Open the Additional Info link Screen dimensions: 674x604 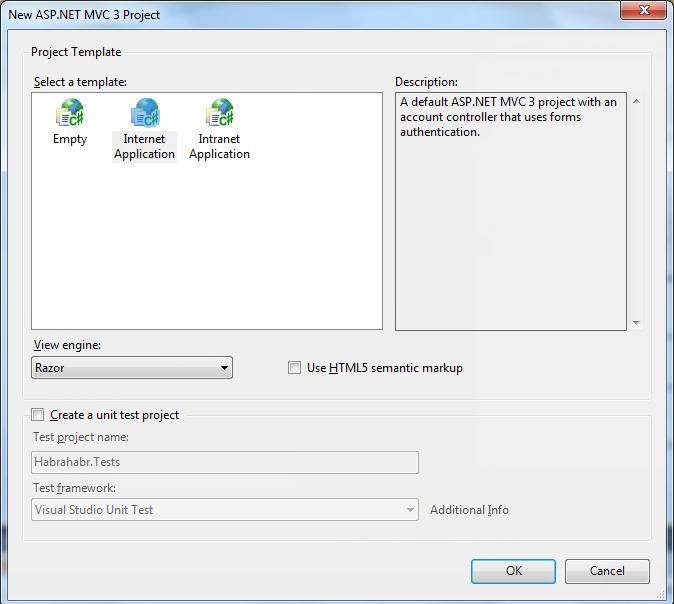pos(469,510)
